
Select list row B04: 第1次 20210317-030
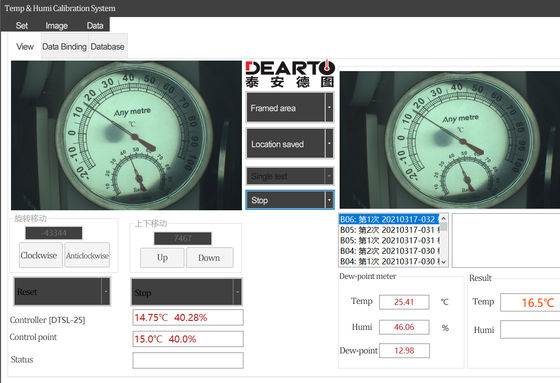[389, 261]
